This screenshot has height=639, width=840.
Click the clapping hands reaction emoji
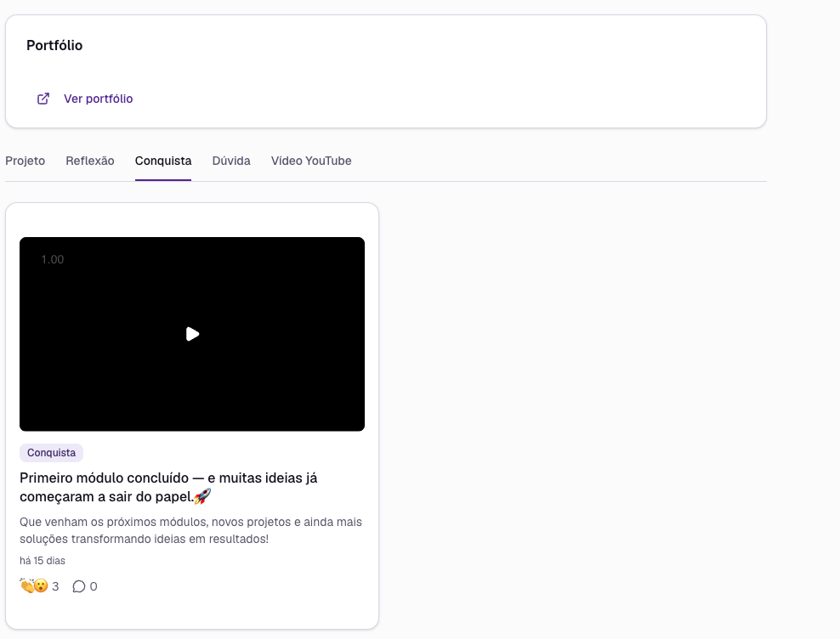tap(27, 585)
